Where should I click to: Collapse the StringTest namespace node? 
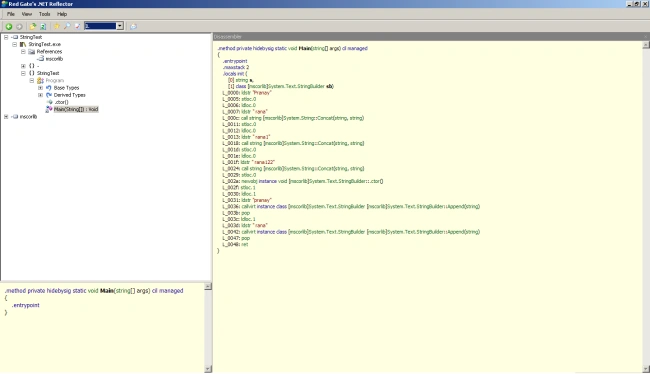pos(23,73)
